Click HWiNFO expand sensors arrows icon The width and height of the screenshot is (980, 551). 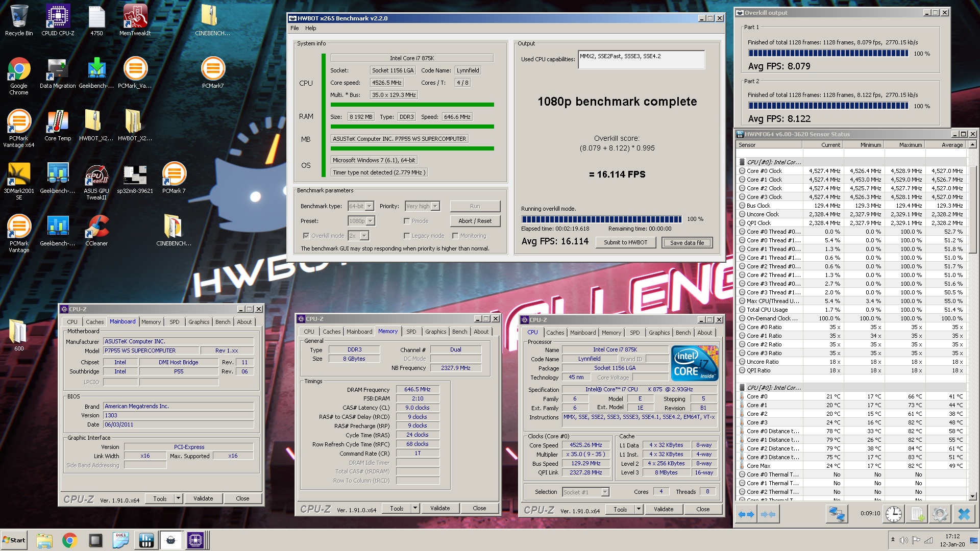pos(746,514)
